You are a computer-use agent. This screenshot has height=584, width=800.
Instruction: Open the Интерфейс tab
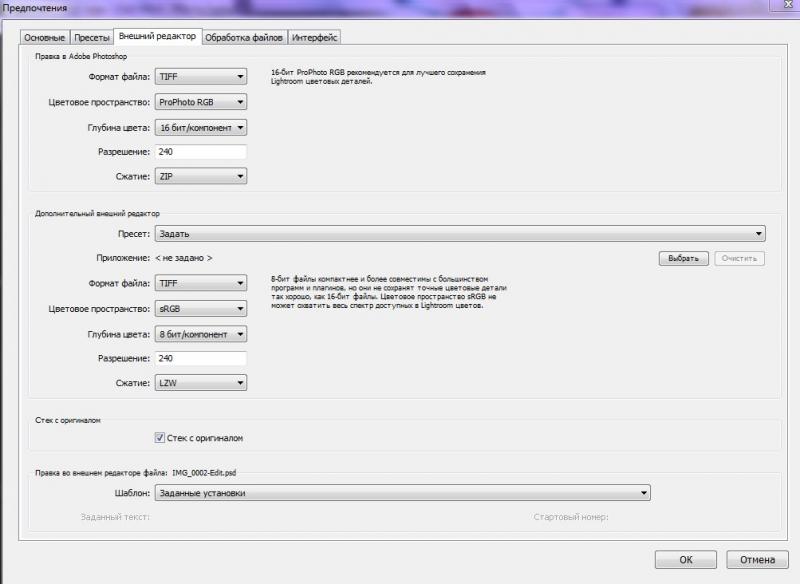pyautogui.click(x=314, y=37)
